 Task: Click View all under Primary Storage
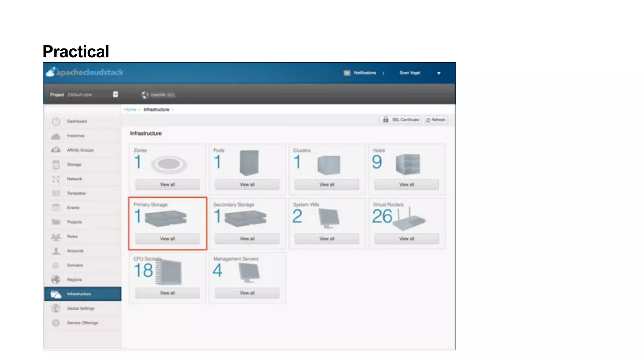(x=167, y=239)
